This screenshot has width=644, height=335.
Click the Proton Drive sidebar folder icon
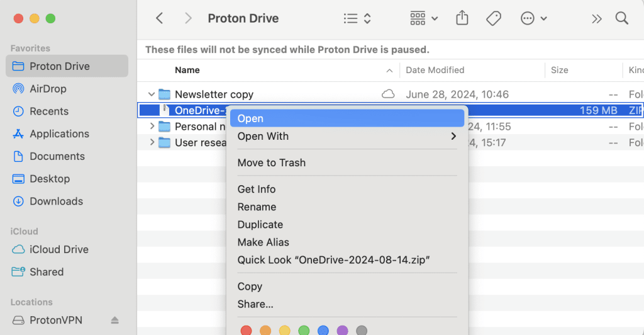point(18,66)
